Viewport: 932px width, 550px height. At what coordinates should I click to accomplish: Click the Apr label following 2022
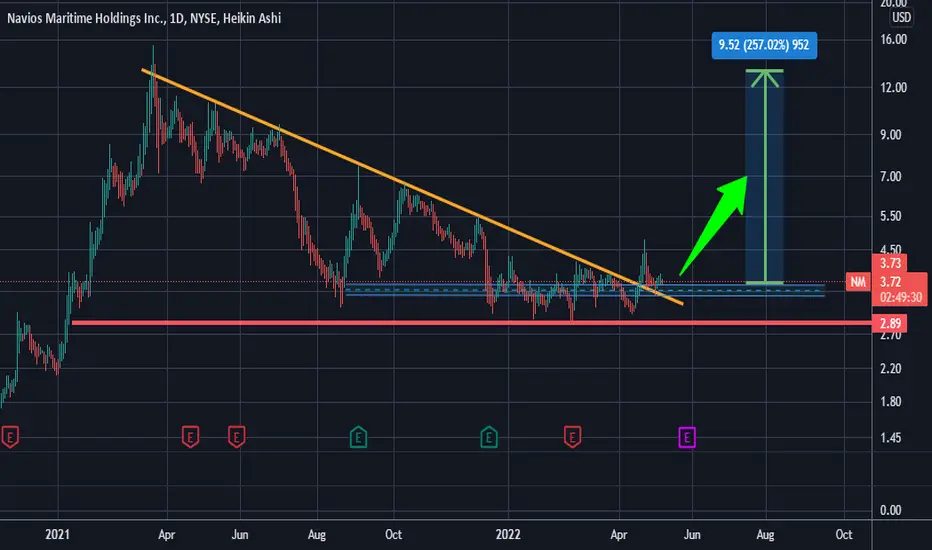[619, 535]
